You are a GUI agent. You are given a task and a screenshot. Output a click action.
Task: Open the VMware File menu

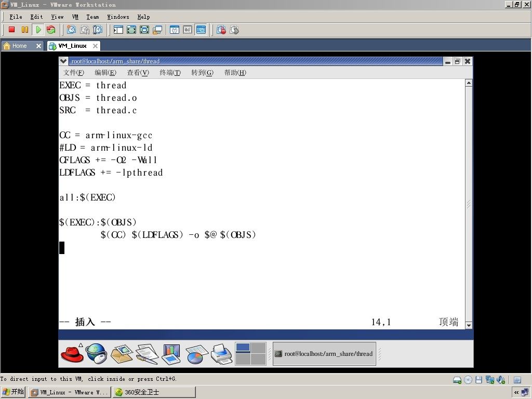tap(16, 17)
